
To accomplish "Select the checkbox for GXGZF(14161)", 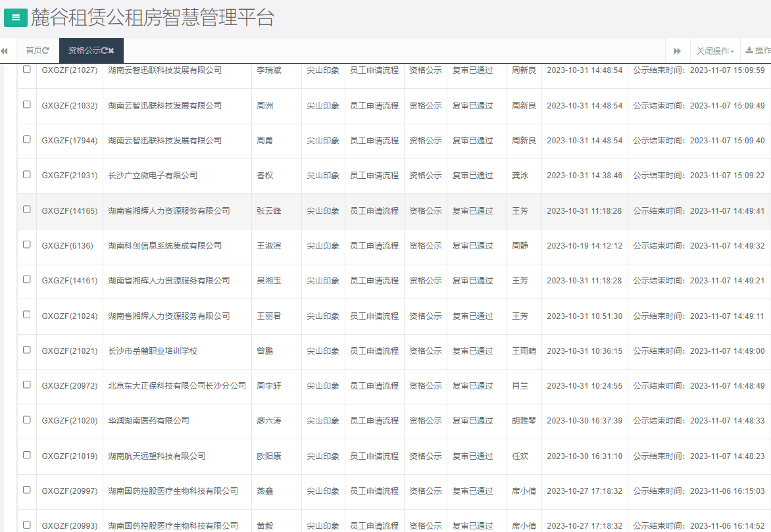I will pyautogui.click(x=27, y=279).
